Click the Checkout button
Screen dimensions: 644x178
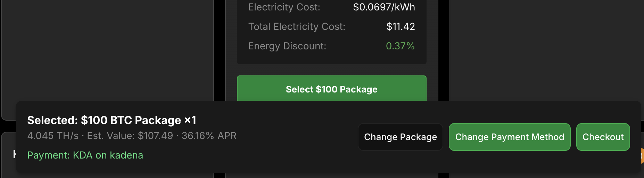603,137
